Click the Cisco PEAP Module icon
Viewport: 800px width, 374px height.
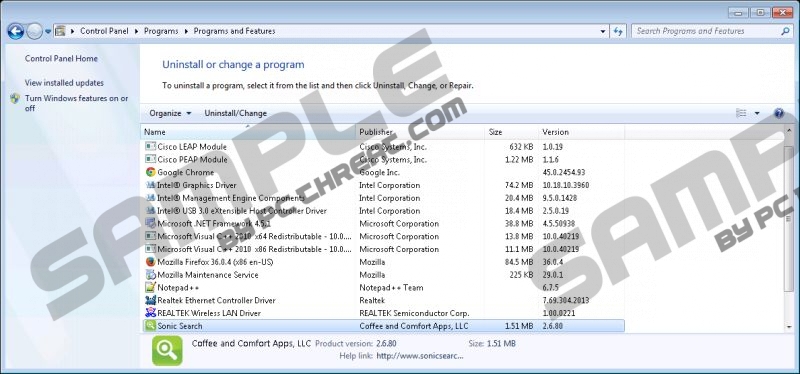(150, 159)
